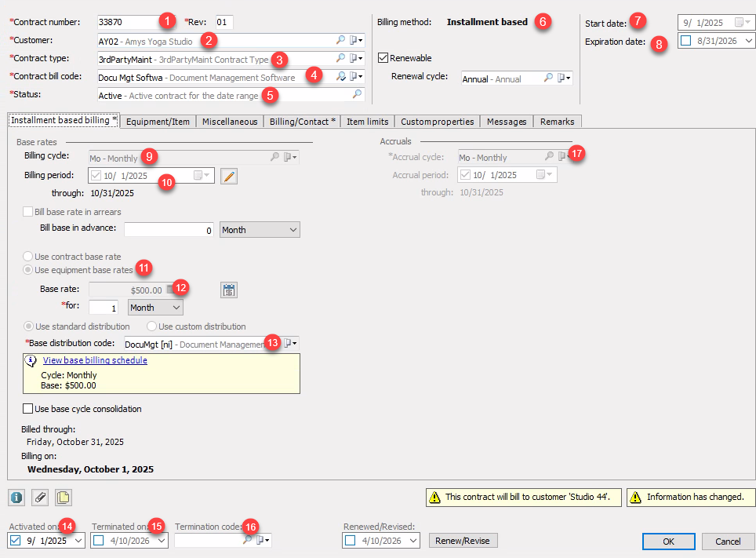Enable Use base cycle consolidation
The width and height of the screenshot is (756, 558).
(28, 409)
